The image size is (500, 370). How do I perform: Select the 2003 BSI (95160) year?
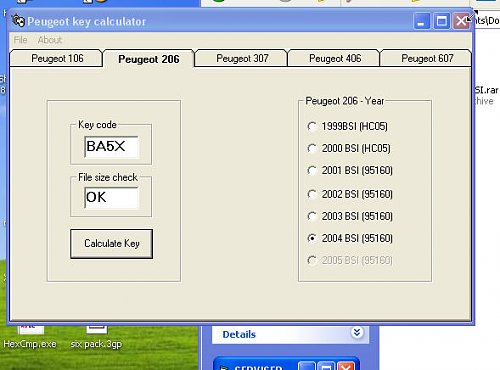pyautogui.click(x=312, y=216)
